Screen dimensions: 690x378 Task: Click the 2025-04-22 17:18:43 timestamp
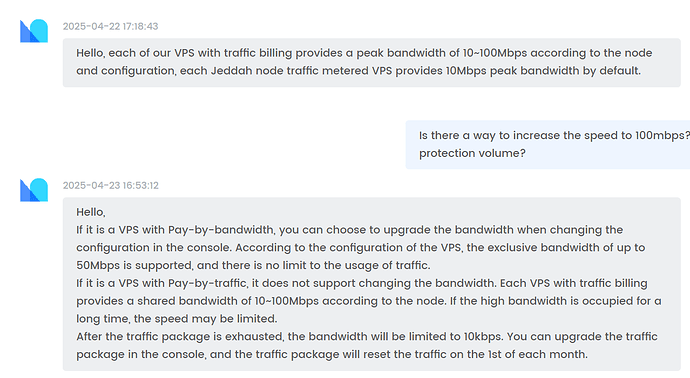click(110, 26)
